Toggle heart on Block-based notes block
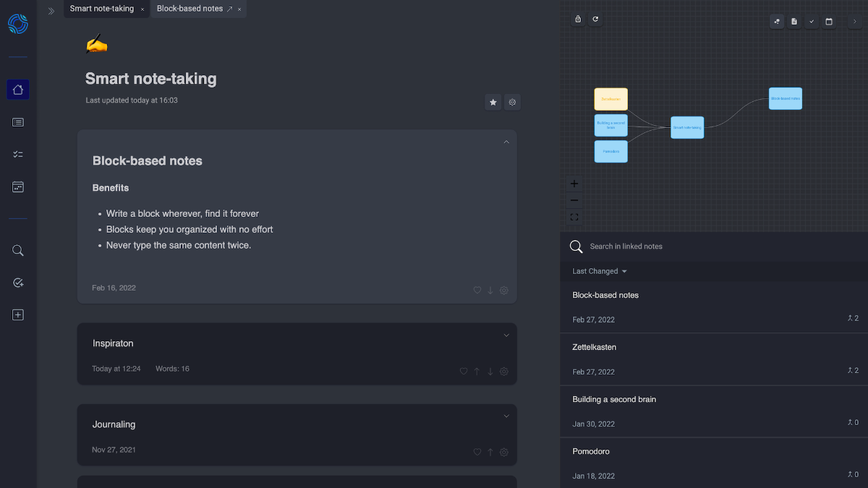Viewport: 868px width, 488px height. [x=477, y=291]
